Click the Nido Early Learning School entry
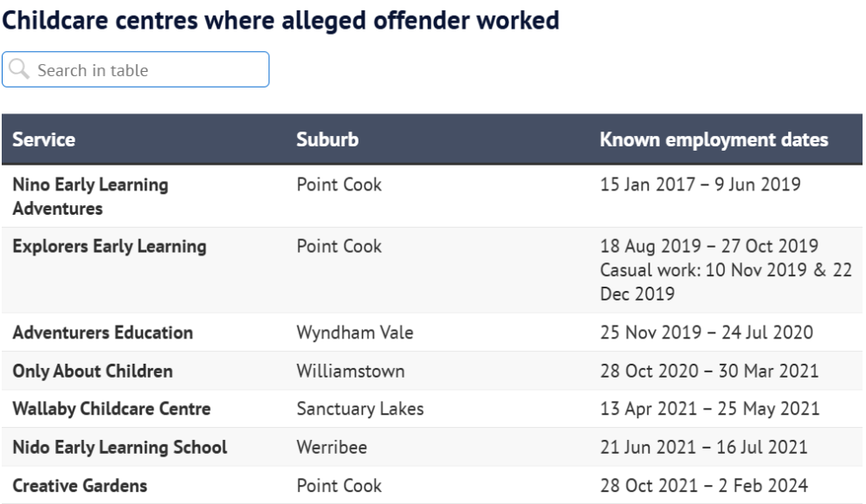The width and height of the screenshot is (866, 504). [120, 447]
